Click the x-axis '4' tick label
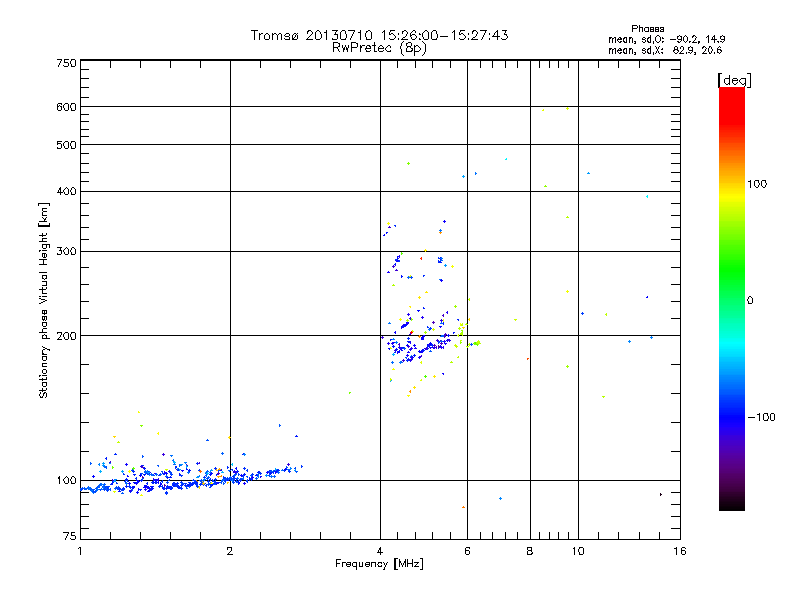This screenshot has width=800, height=600. click(x=380, y=552)
